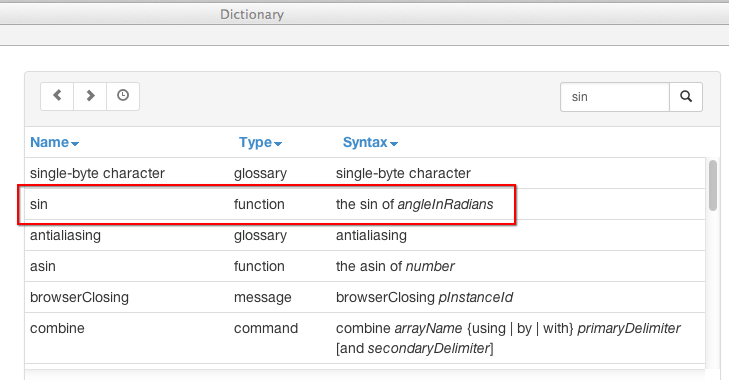Screen dimensions: 729x380
Task: Select the 'browserClosing' name cell
Action: tap(79, 298)
